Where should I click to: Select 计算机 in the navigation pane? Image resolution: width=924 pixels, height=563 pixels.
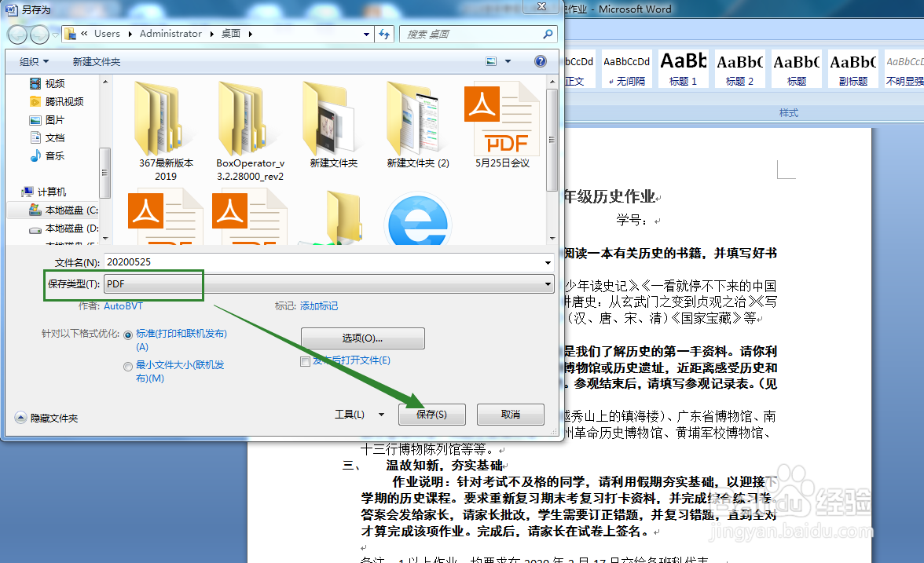[x=51, y=192]
